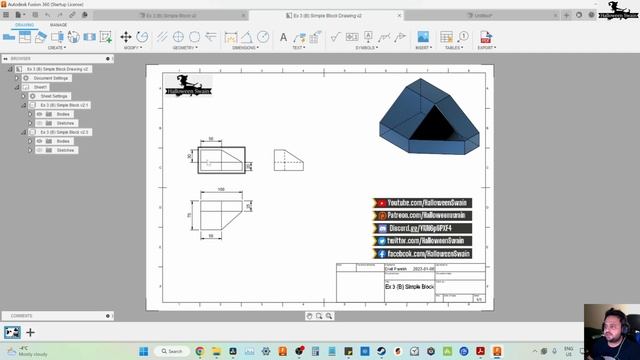This screenshot has height=360, width=640.
Task: Select the title block text Ex 3 (B) Simple Block
Action: [x=409, y=287]
